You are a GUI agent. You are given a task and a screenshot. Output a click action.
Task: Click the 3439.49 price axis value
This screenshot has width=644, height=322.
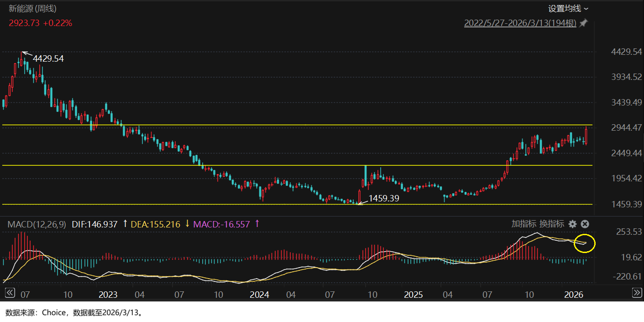pos(626,102)
